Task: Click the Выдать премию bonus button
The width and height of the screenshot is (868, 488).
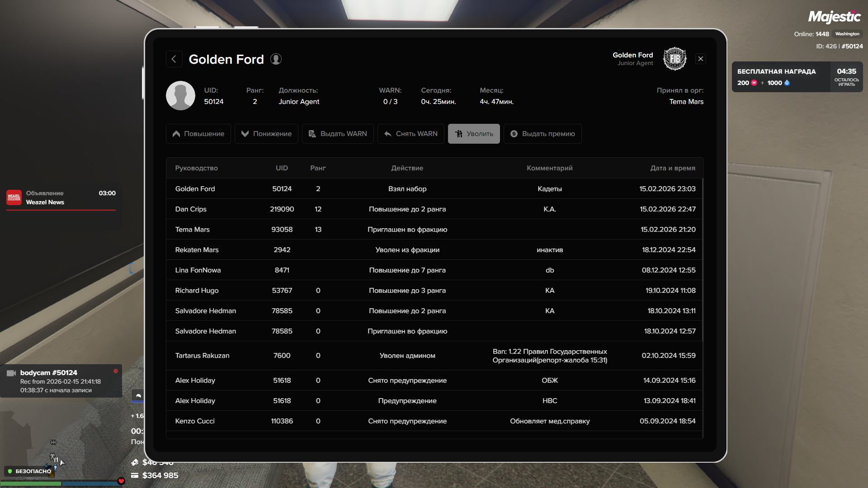Action: coord(542,134)
